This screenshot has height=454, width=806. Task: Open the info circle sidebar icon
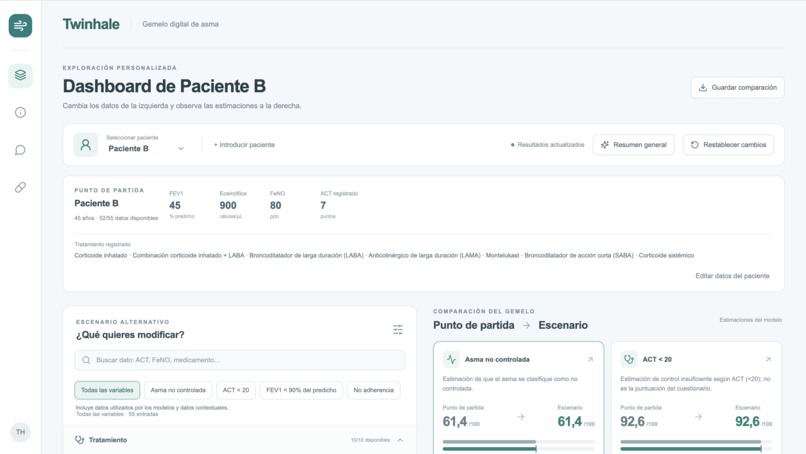[x=21, y=113]
